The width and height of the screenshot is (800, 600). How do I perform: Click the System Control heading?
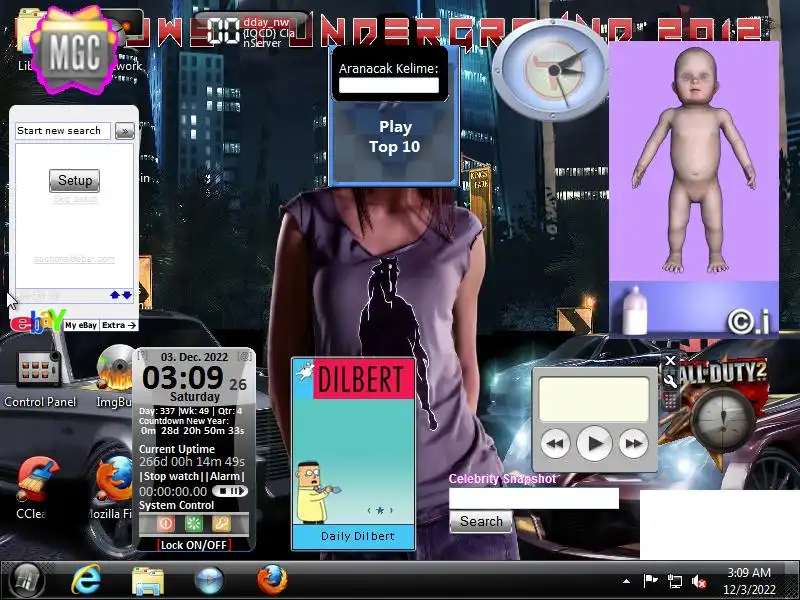[177, 505]
